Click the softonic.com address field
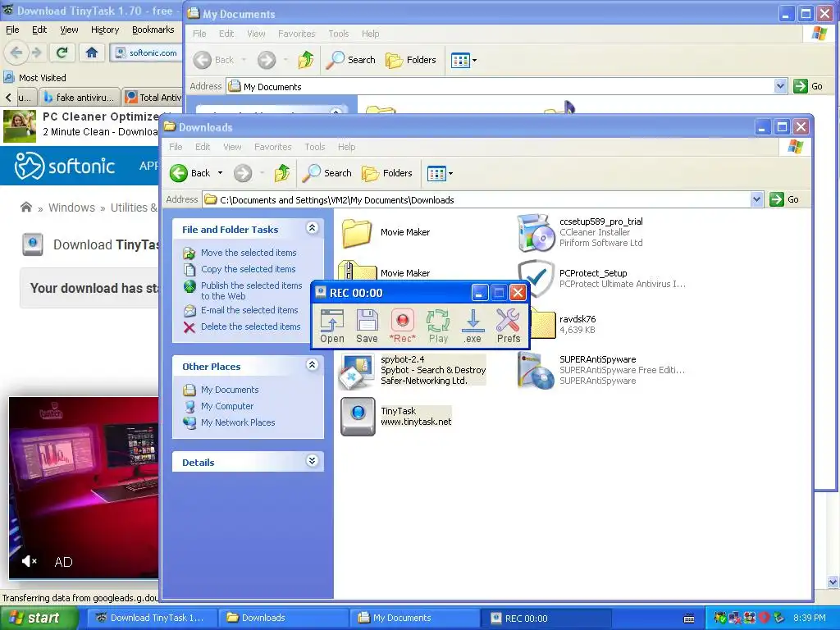Viewport: 840px width, 630px height. [146, 52]
